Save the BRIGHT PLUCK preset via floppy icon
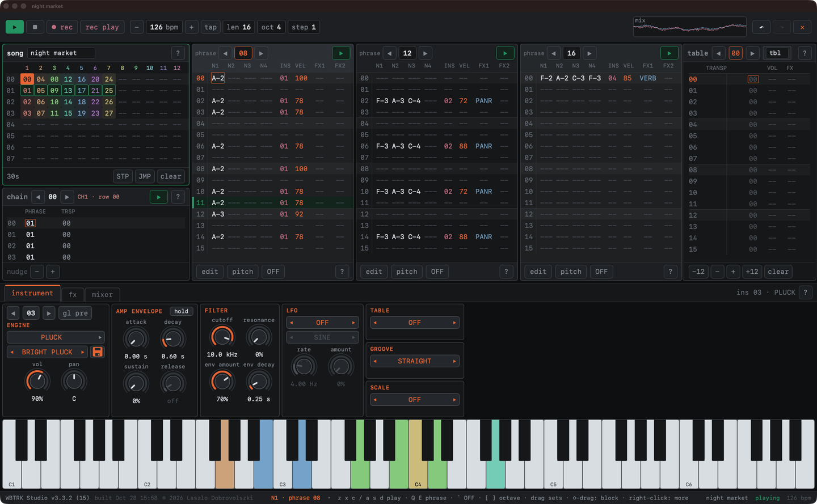817x504 pixels. point(98,352)
